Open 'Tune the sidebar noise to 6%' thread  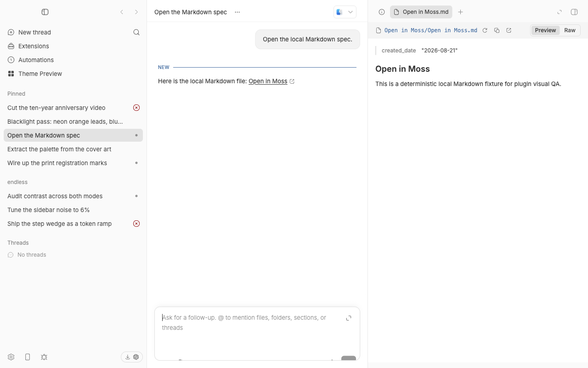[73, 210]
